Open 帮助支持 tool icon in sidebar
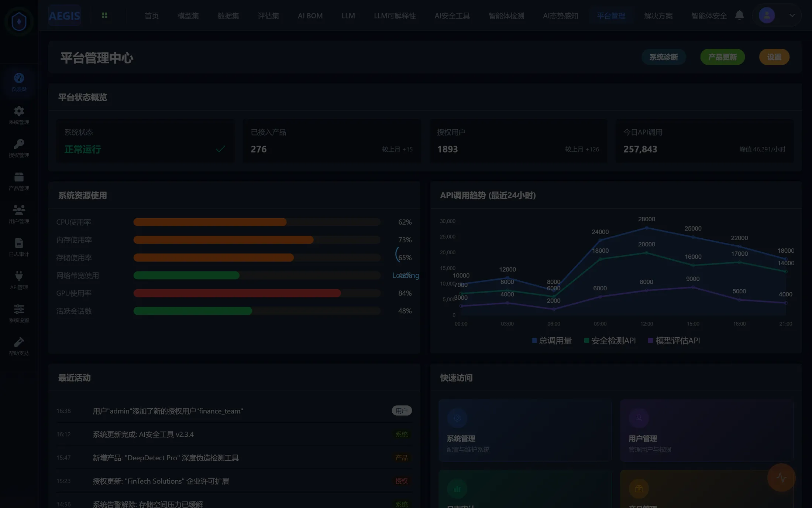Viewport: 812px width, 508px height. coord(19,342)
